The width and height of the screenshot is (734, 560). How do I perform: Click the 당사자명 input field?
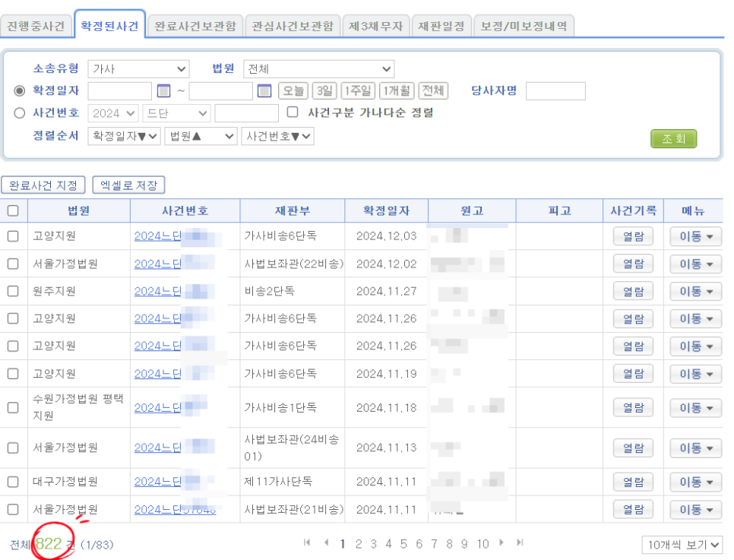click(x=555, y=91)
